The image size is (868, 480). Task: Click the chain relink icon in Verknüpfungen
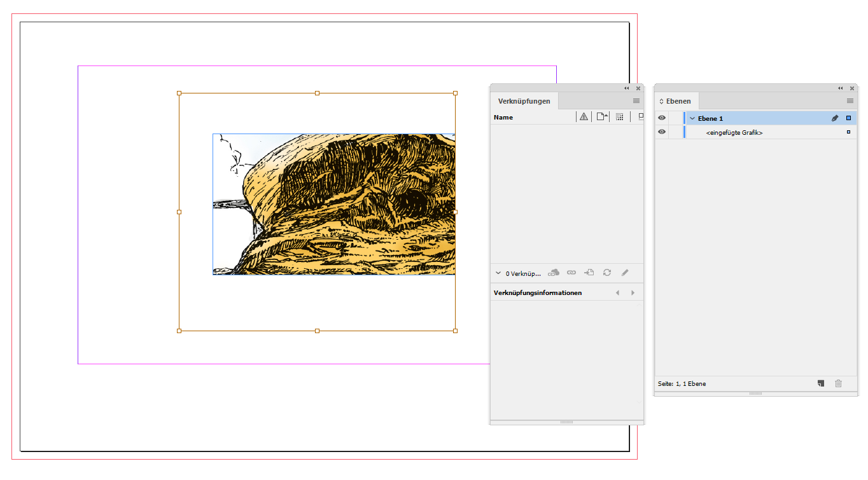coord(571,273)
